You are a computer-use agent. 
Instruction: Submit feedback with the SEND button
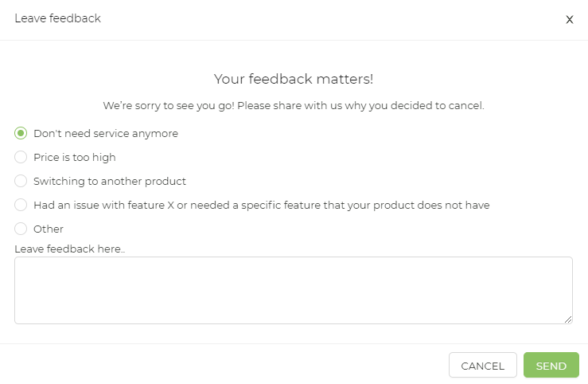551,365
